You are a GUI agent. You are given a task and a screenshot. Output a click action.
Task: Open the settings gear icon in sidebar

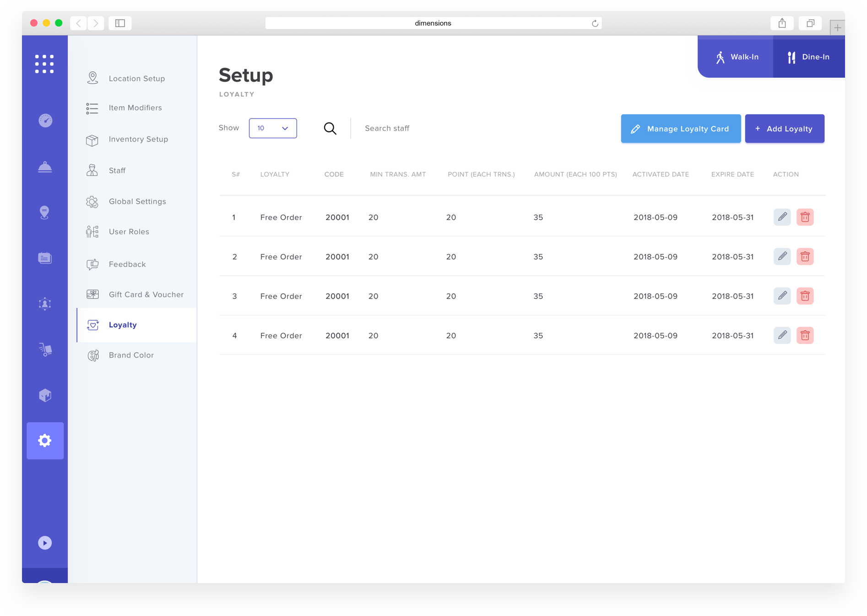pyautogui.click(x=45, y=440)
